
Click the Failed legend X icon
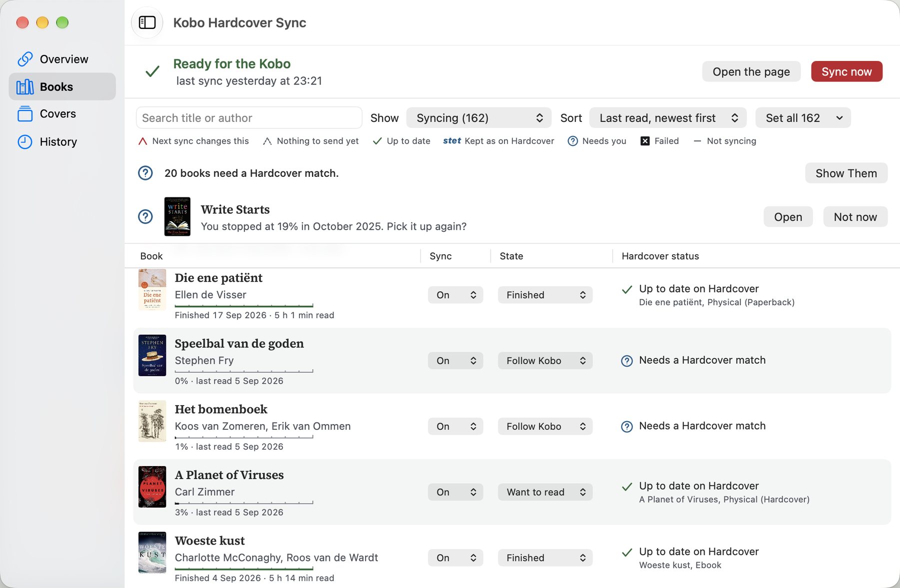point(645,141)
